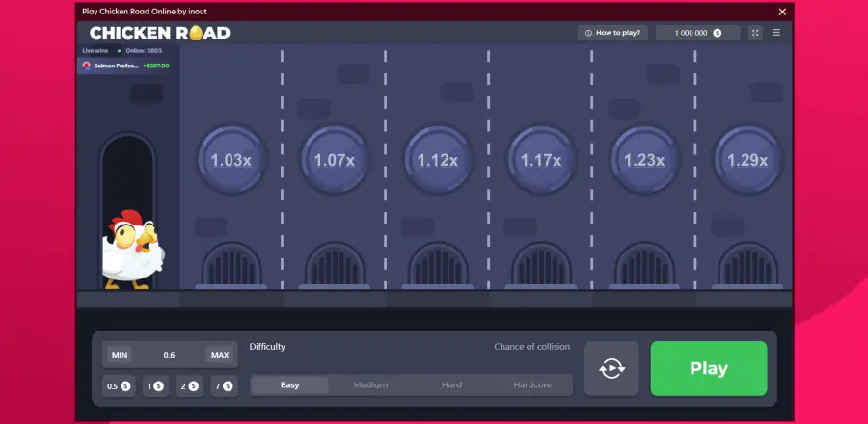This screenshot has width=868, height=424.
Task: Click the sewer grate below 1.23x
Action: pos(644,266)
